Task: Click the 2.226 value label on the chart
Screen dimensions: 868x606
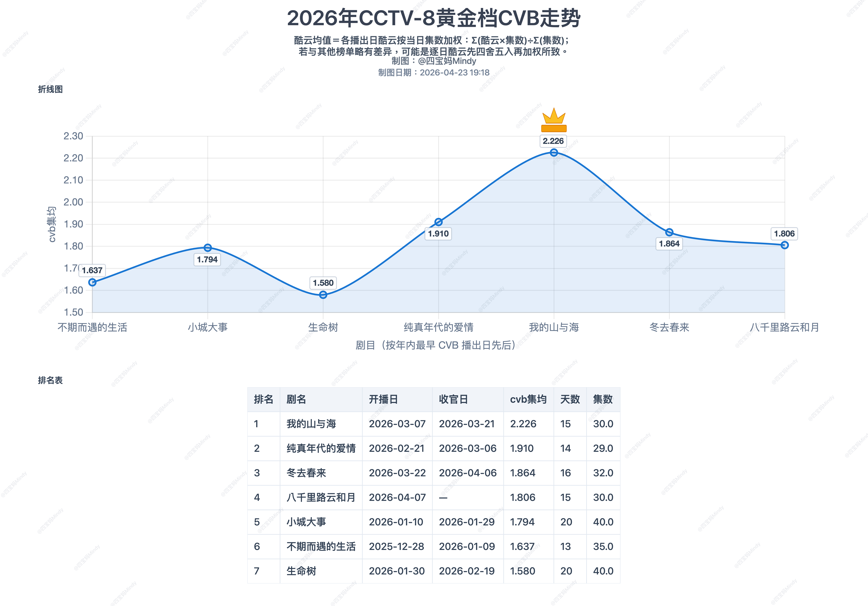Action: (x=553, y=142)
